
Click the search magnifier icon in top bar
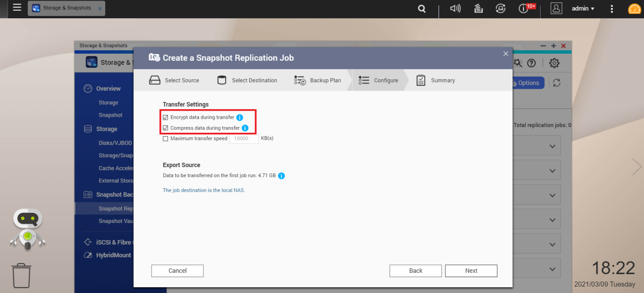click(422, 9)
